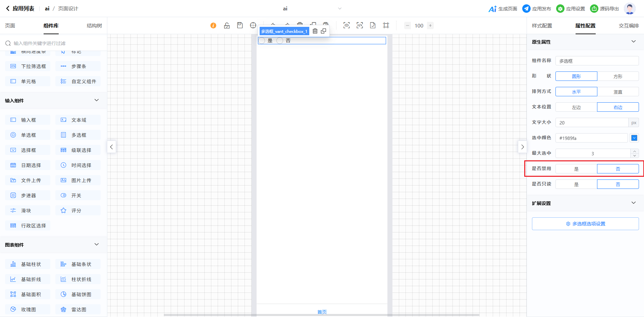Image resolution: width=644 pixels, height=317 pixels.
Task: Click the component keyword filter search field
Action: coord(54,43)
